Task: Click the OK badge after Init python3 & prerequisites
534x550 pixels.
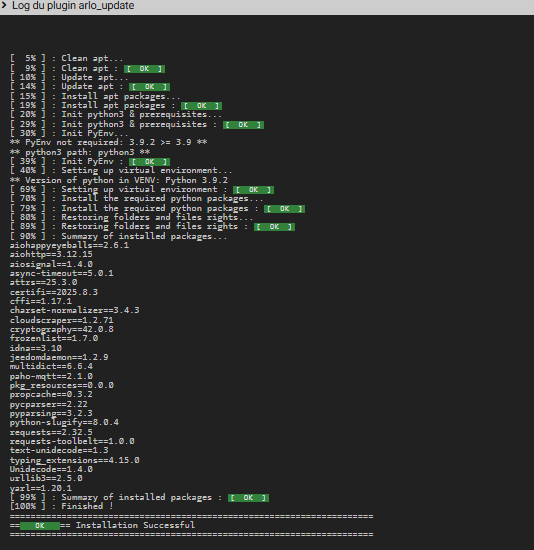Action: pyautogui.click(x=243, y=125)
